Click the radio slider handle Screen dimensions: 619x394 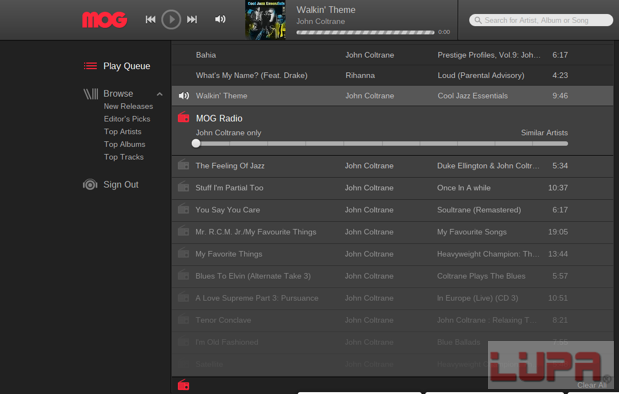[196, 144]
